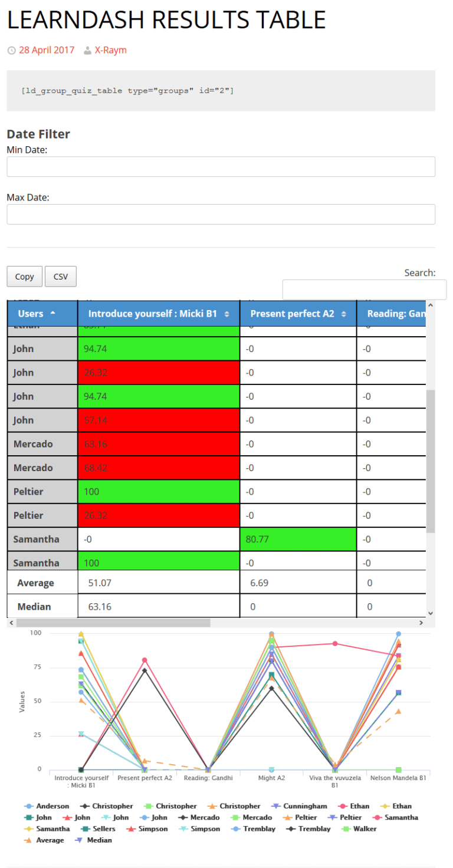Click the table's scroll-down arrow
Image resolution: width=453 pixels, height=868 pixels.
click(430, 613)
